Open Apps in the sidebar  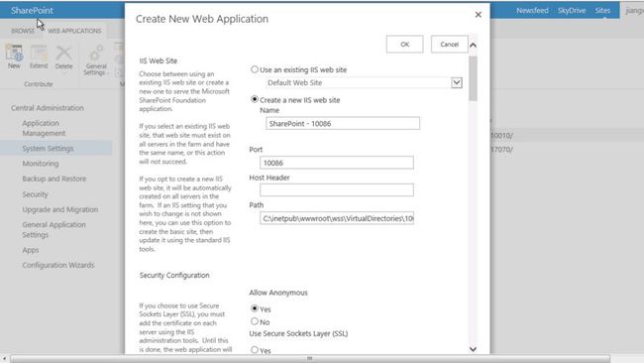31,250
